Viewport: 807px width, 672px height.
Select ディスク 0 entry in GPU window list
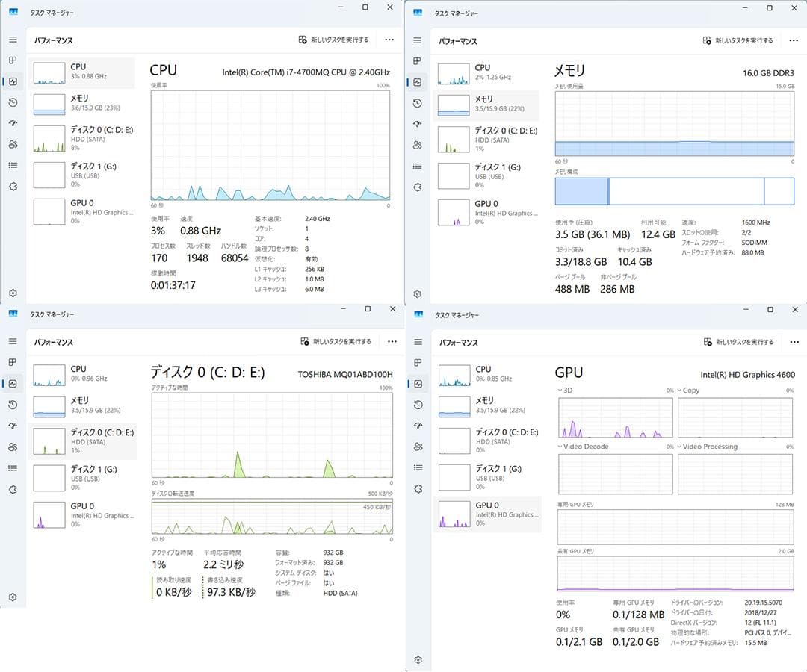(x=487, y=441)
